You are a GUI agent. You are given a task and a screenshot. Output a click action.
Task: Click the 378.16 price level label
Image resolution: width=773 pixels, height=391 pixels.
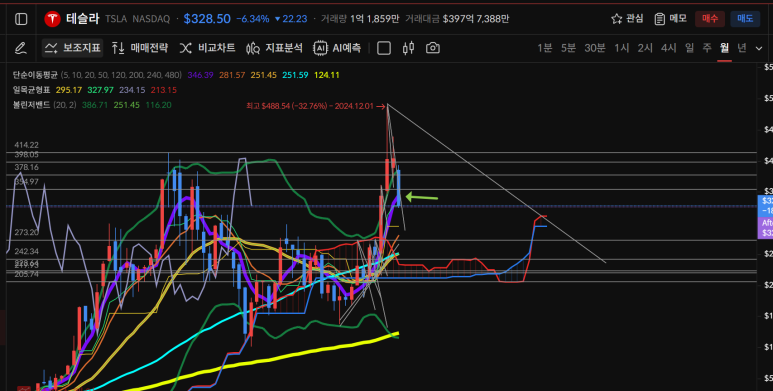(x=27, y=167)
